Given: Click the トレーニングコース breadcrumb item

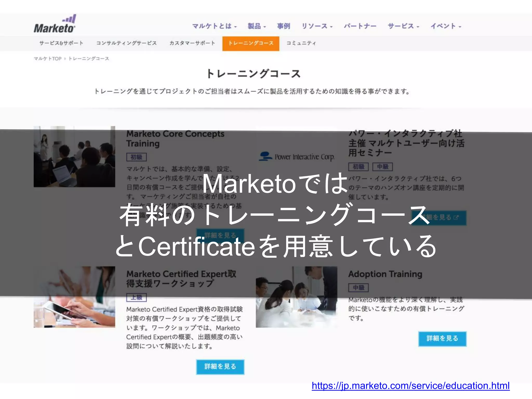Looking at the screenshot, I should point(89,58).
